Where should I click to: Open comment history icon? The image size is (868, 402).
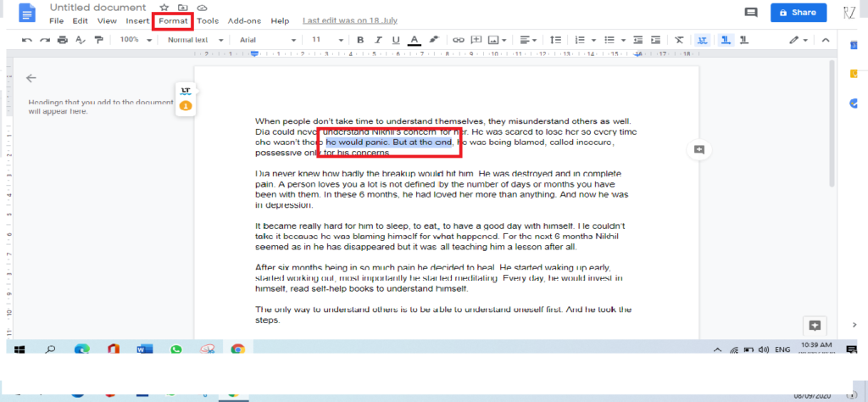[x=751, y=12]
